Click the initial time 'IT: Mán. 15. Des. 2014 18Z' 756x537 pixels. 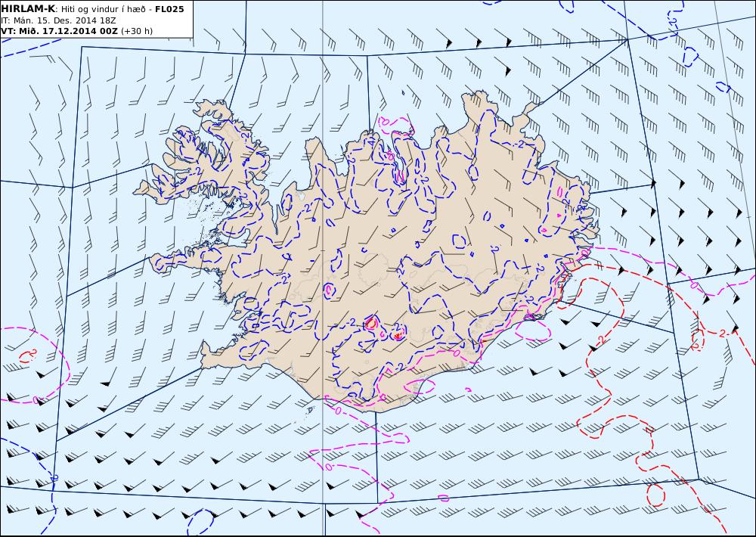pos(58,20)
